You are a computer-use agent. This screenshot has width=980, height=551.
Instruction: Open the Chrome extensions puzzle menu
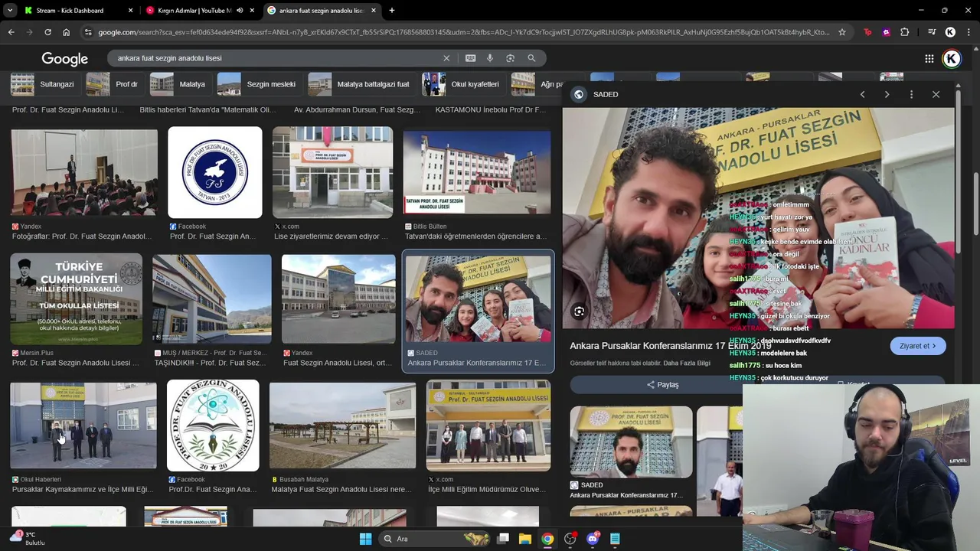pyautogui.click(x=905, y=32)
